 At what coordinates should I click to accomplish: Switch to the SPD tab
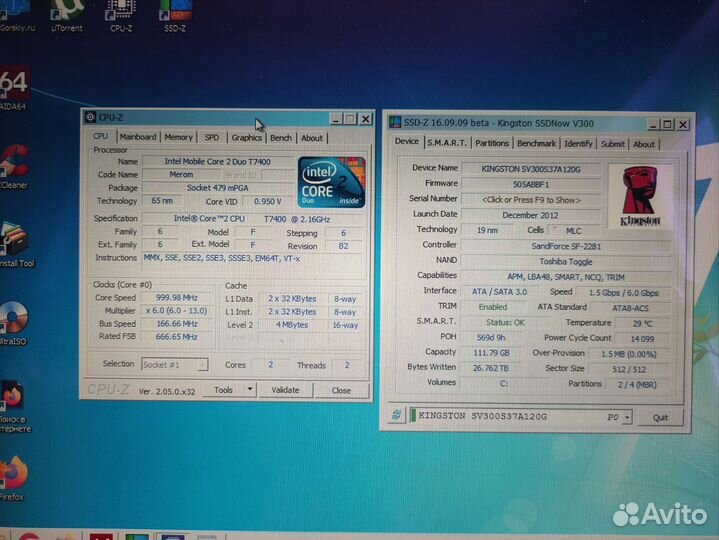click(211, 137)
